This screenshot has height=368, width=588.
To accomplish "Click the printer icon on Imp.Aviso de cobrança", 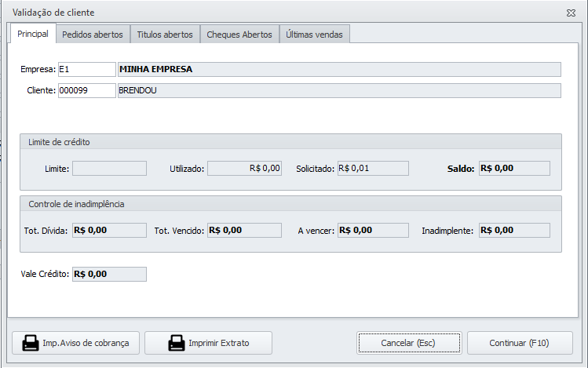I will pyautogui.click(x=30, y=343).
